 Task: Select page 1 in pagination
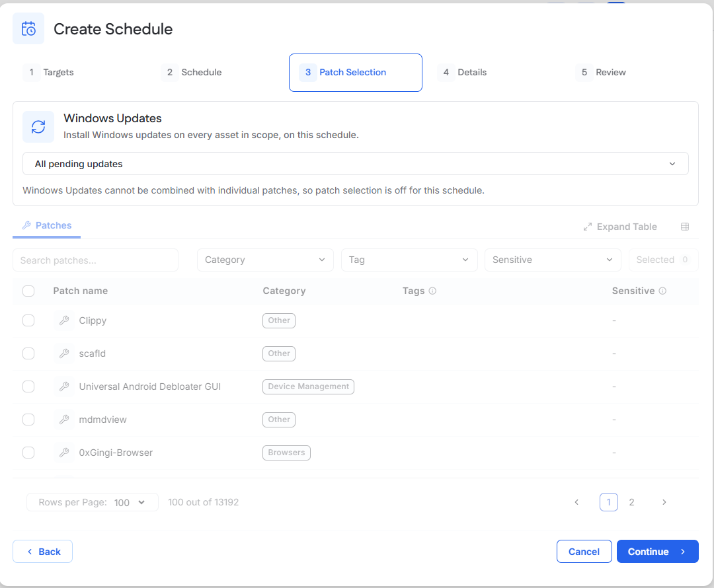tap(609, 502)
